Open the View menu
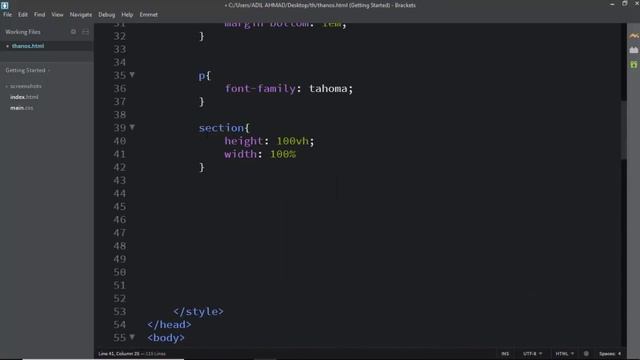640x360 pixels. point(57,14)
